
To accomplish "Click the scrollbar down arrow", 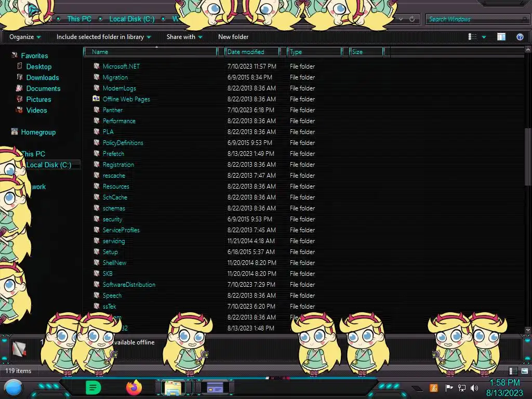I will point(528,330).
